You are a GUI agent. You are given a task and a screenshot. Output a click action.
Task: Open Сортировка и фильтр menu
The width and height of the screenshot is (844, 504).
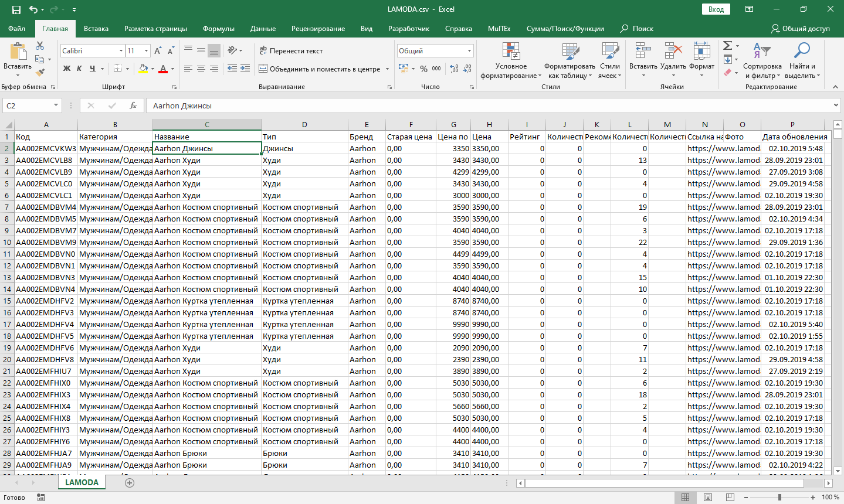762,60
